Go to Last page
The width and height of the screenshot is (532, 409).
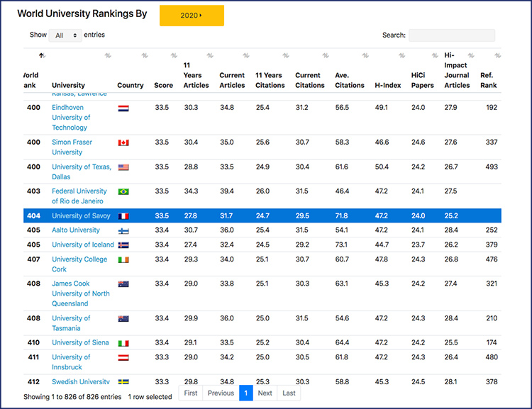(x=289, y=393)
